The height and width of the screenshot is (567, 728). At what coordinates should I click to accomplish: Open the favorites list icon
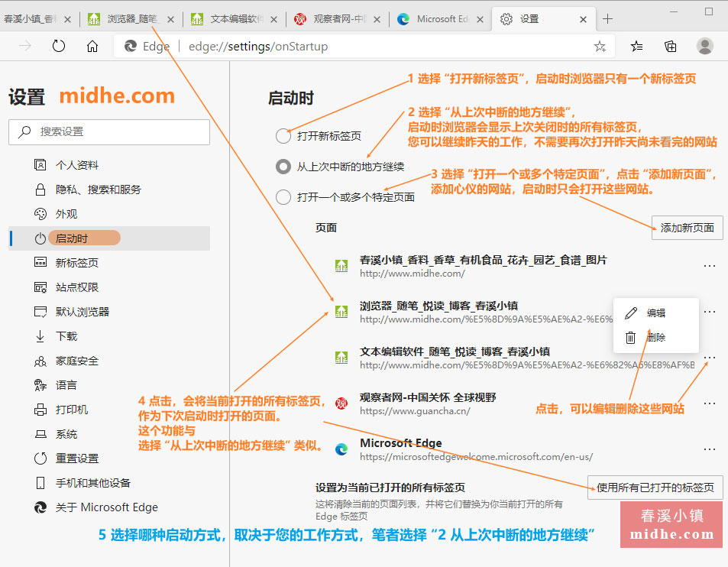636,46
